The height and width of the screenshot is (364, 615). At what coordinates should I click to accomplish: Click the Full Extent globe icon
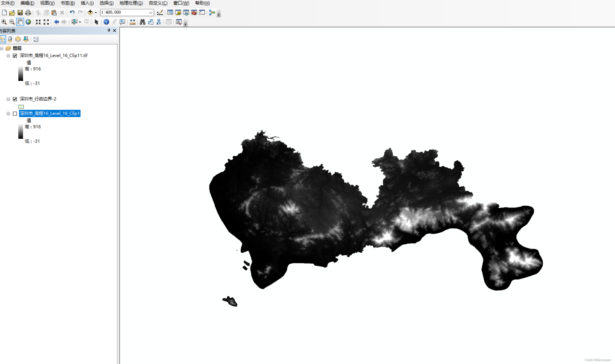click(x=28, y=22)
